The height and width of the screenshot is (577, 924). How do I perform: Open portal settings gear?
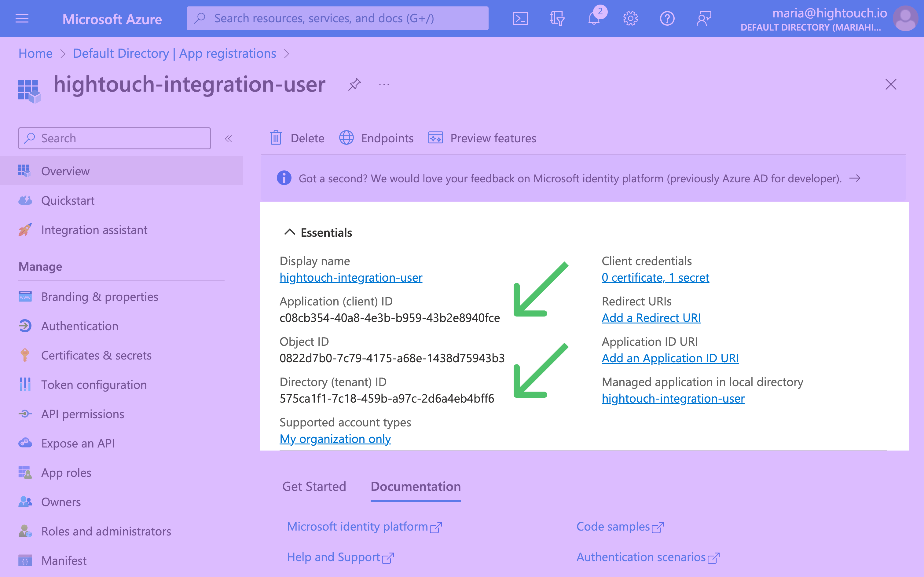pyautogui.click(x=630, y=18)
